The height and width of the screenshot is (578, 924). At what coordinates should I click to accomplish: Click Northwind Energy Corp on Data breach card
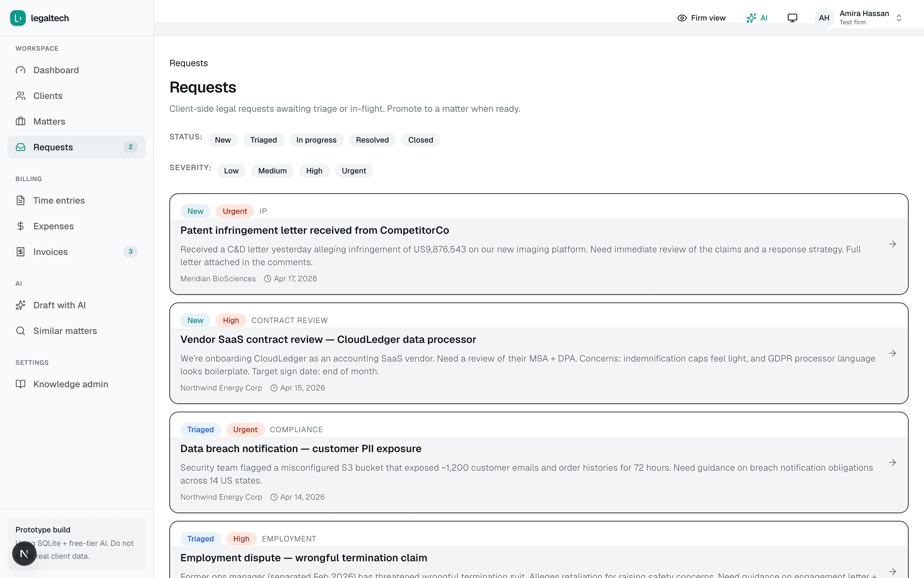(221, 497)
